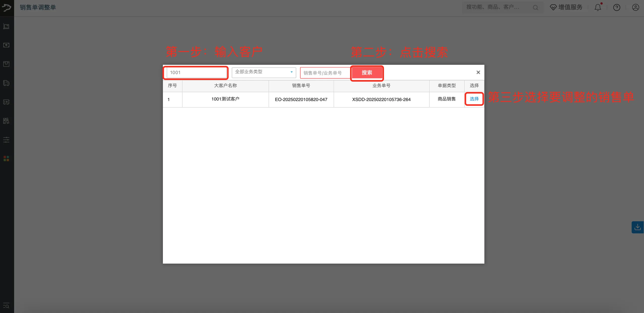Image resolution: width=644 pixels, height=313 pixels.
Task: Open the ledger books sidebar icon
Action: (x=6, y=121)
